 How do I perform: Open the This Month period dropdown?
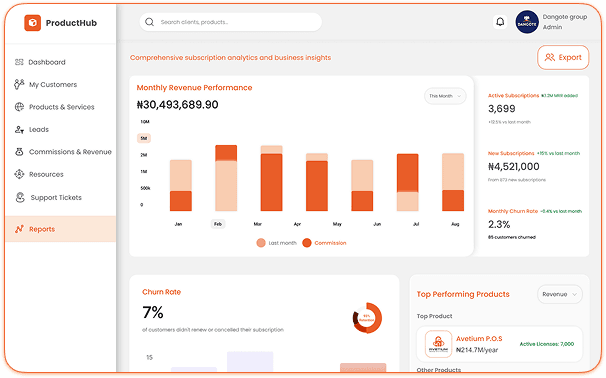tap(445, 96)
